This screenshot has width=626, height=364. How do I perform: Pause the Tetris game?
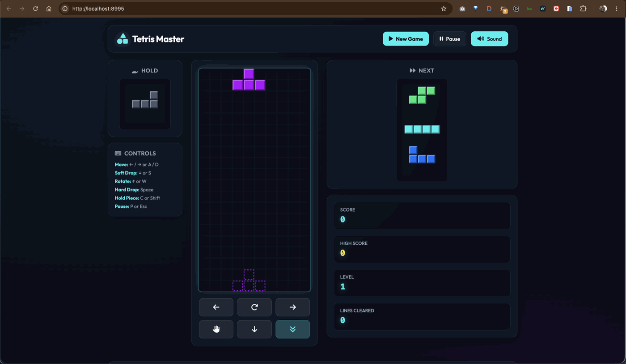(450, 39)
